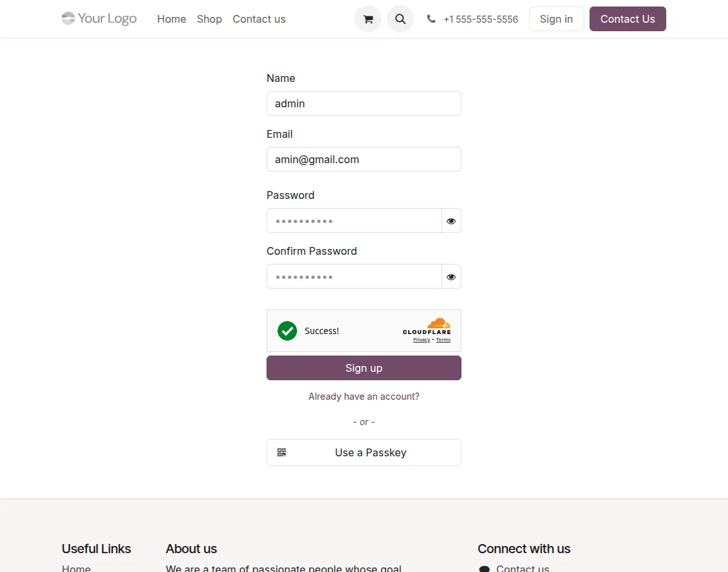This screenshot has height=572, width=728.
Task: Click the search magnifier icon
Action: click(400, 19)
